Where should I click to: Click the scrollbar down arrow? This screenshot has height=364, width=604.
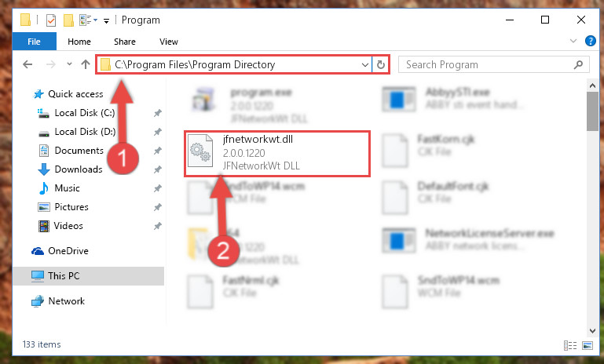point(592,330)
